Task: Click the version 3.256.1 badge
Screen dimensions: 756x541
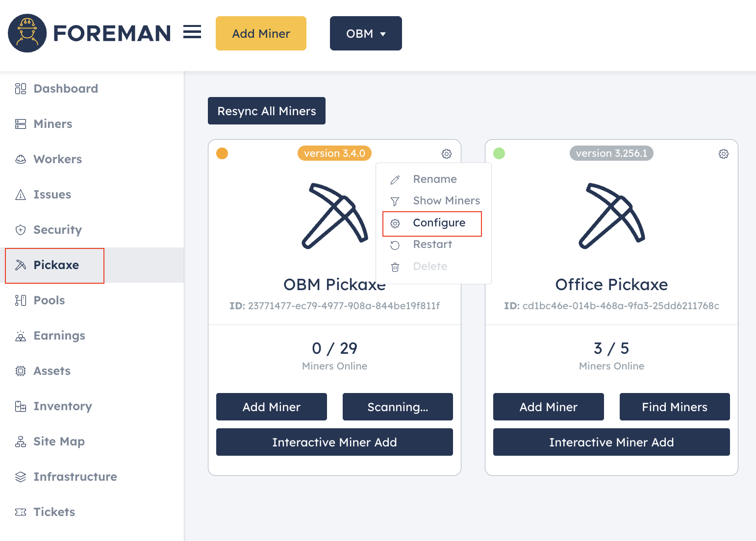Action: click(611, 153)
